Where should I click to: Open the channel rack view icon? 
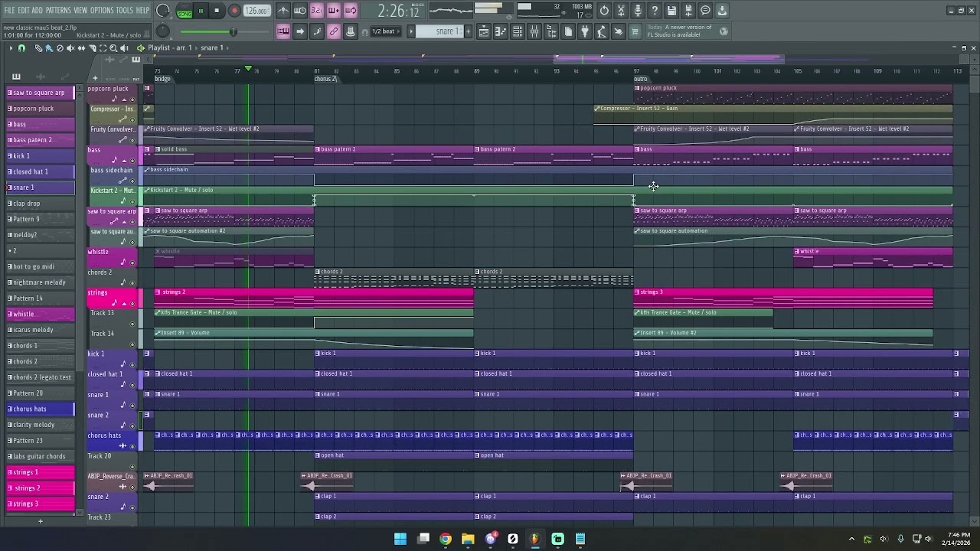pos(516,31)
